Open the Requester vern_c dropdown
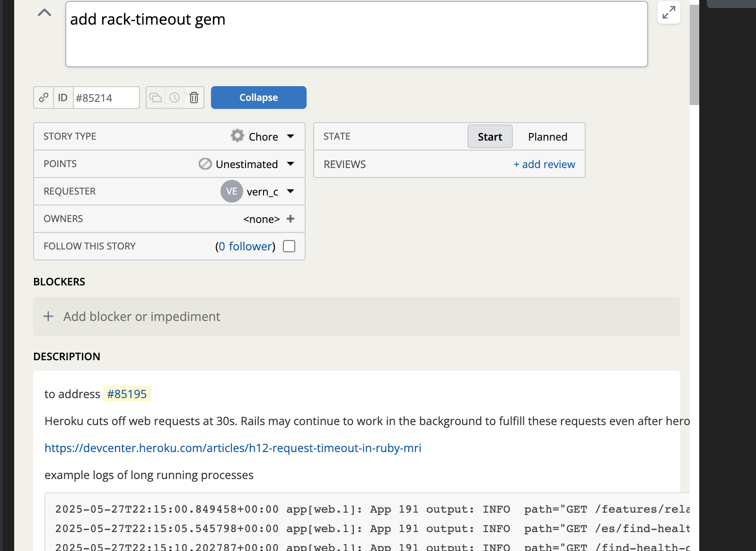 (x=258, y=191)
